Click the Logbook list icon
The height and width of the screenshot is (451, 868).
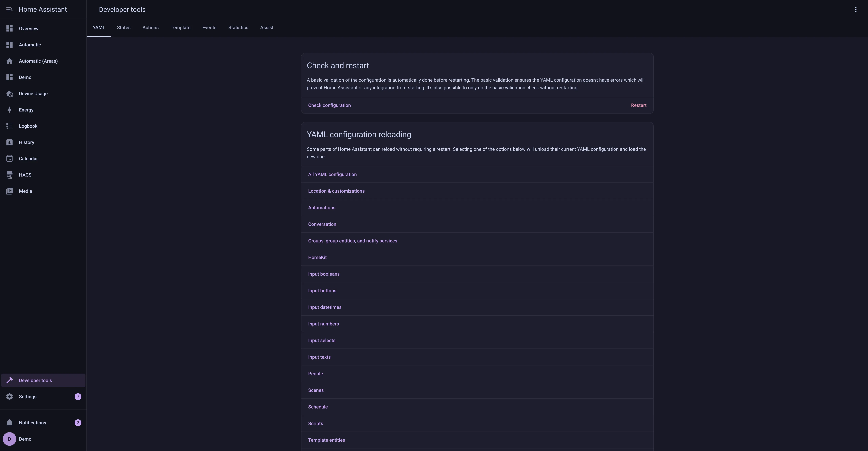[x=9, y=126]
